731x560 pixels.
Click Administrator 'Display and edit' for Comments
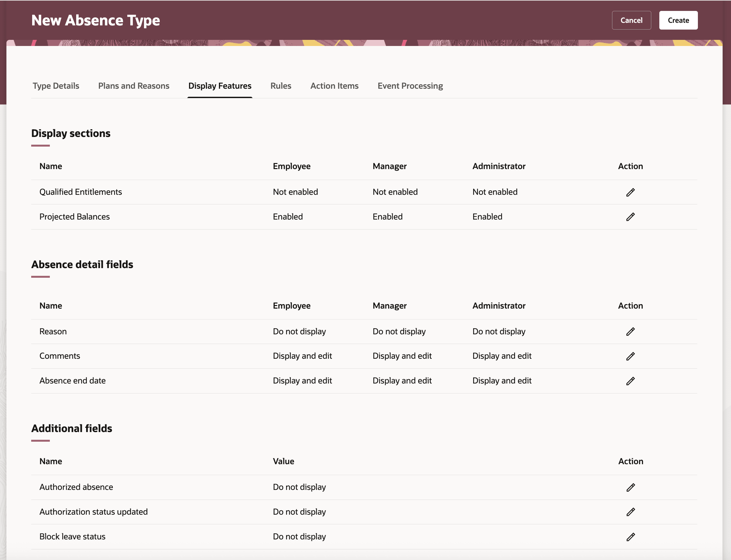click(502, 356)
